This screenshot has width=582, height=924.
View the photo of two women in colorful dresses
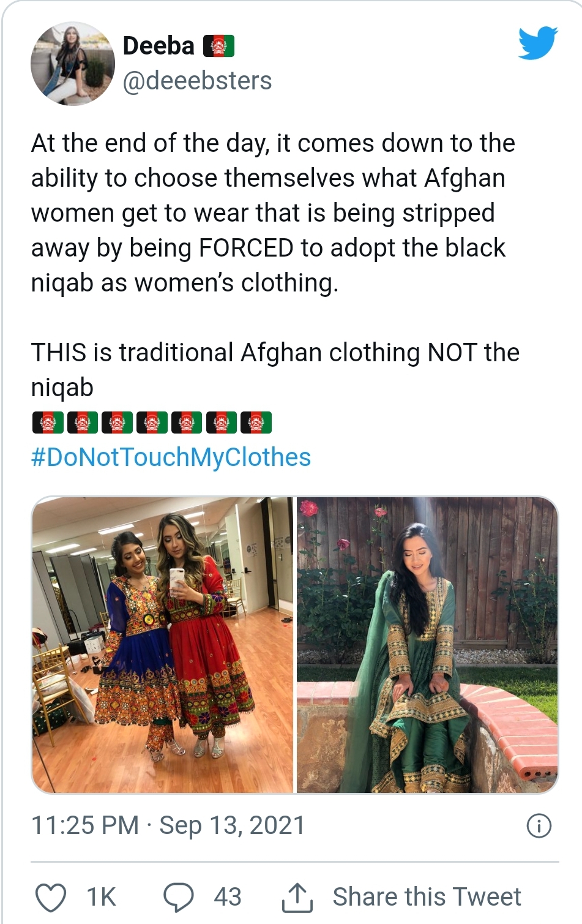(163, 645)
